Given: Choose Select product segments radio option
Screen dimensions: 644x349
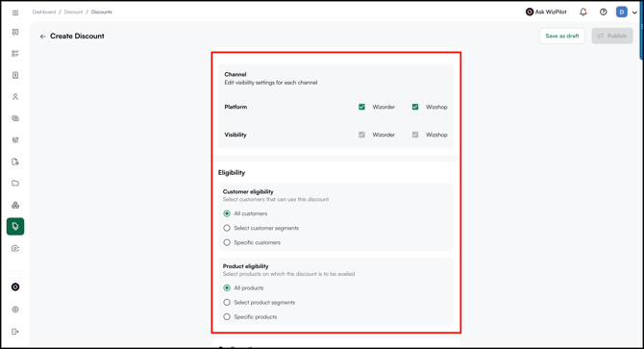Looking at the screenshot, I should 227,302.
